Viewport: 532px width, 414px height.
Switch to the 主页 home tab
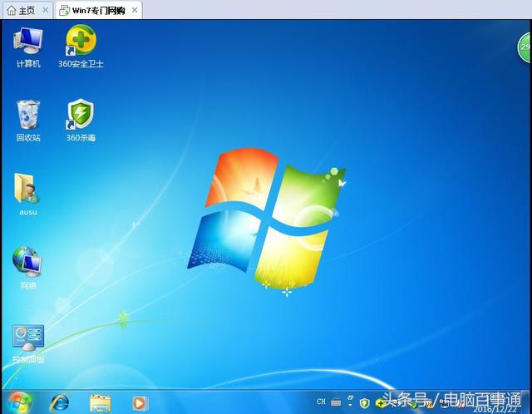pyautogui.click(x=22, y=10)
